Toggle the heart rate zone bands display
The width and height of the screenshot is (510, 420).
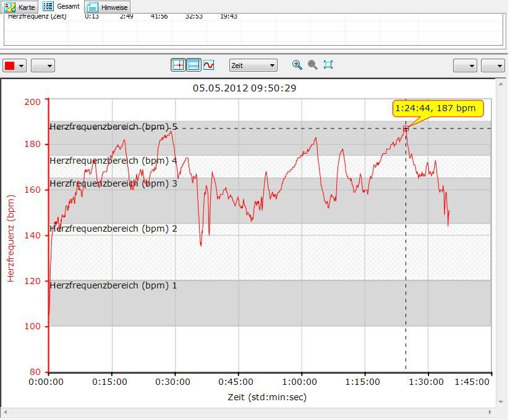point(193,65)
